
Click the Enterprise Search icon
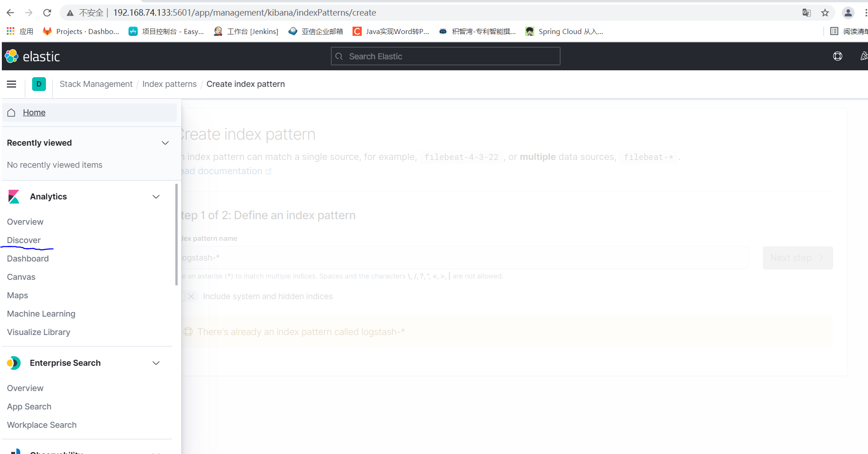tap(14, 363)
